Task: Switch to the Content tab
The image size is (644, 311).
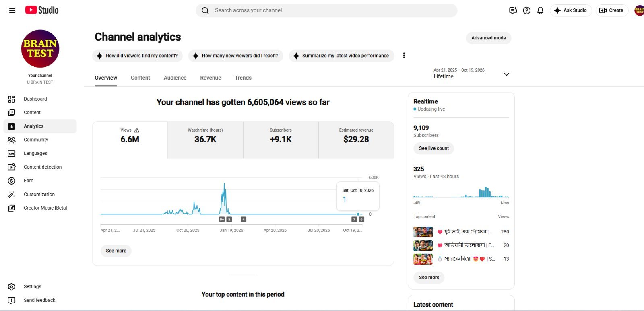Action: (140, 78)
